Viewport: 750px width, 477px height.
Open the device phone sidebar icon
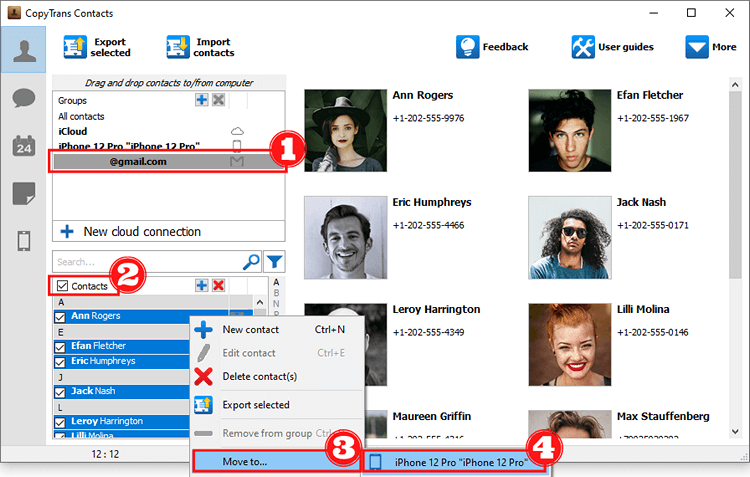point(23,241)
